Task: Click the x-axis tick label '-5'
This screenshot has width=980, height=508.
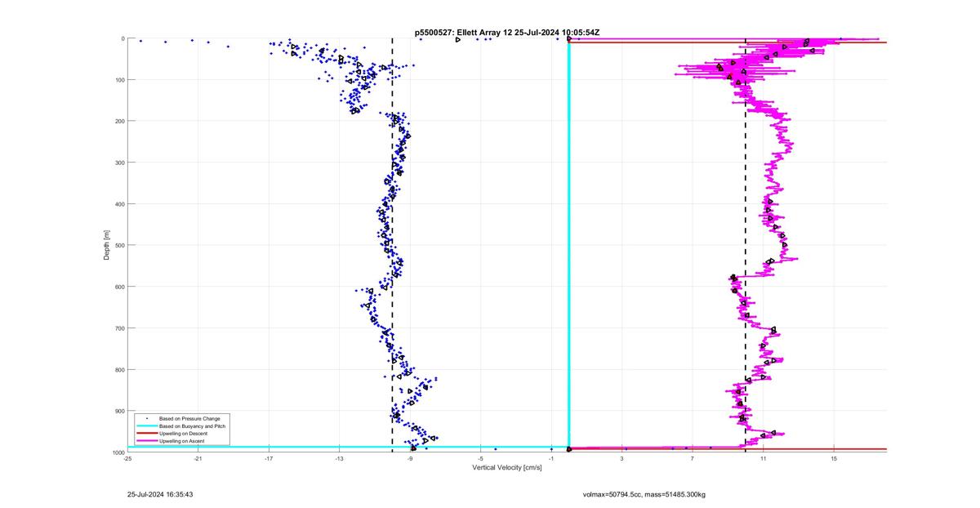Action: 481,459
